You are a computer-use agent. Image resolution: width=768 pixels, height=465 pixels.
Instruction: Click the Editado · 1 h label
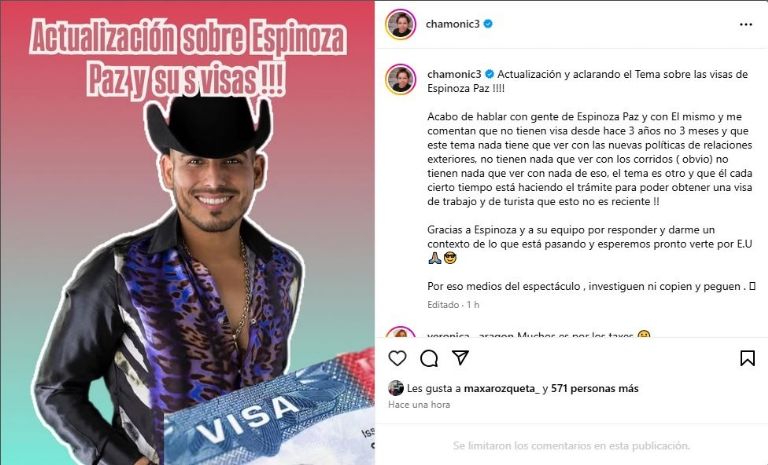(453, 305)
